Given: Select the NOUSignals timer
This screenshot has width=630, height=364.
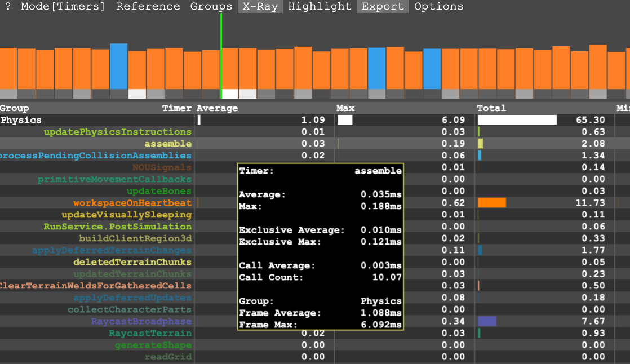Looking at the screenshot, I should click(162, 167).
